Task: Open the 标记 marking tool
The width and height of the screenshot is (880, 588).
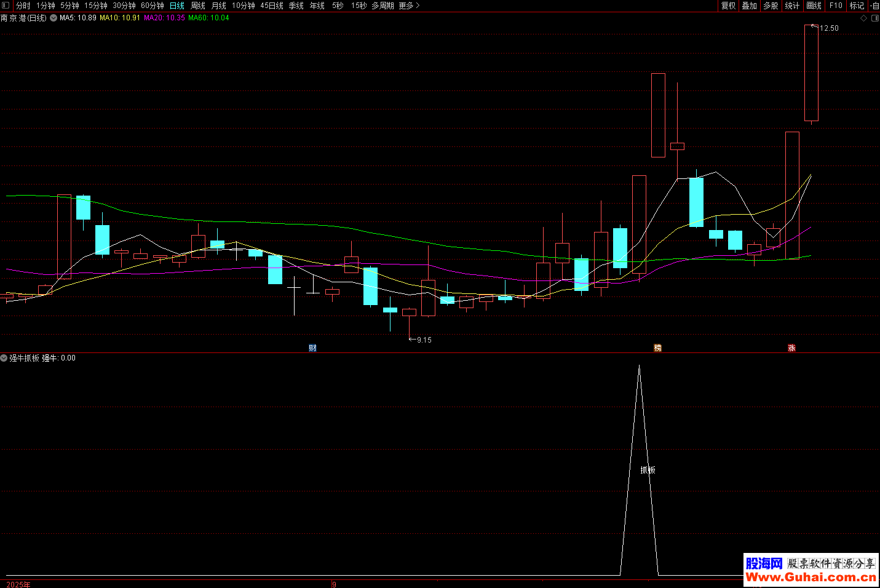Action: click(857, 6)
